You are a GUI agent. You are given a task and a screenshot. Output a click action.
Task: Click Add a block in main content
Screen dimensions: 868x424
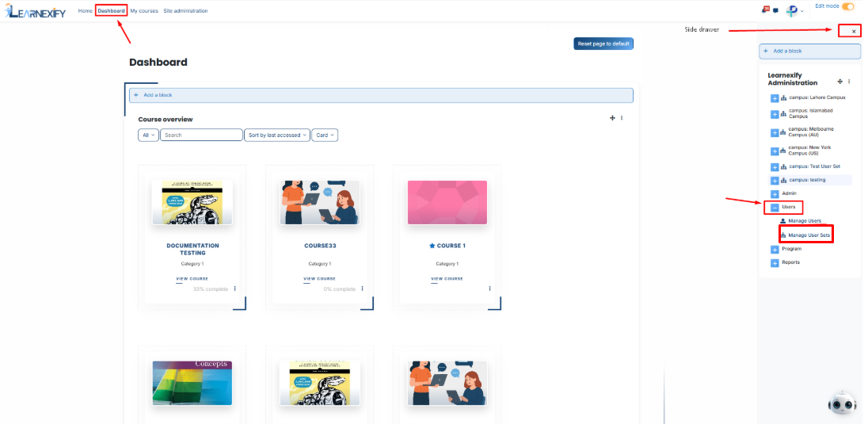coord(381,95)
